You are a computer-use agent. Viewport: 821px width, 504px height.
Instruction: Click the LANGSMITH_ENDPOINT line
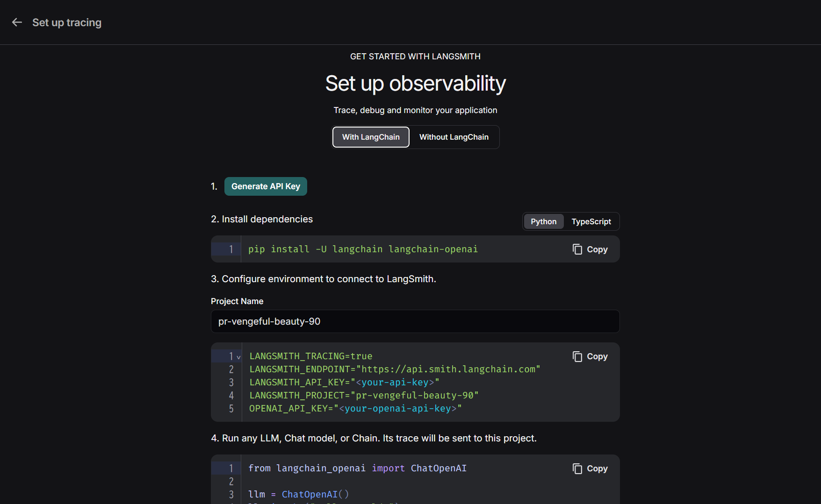(395, 369)
